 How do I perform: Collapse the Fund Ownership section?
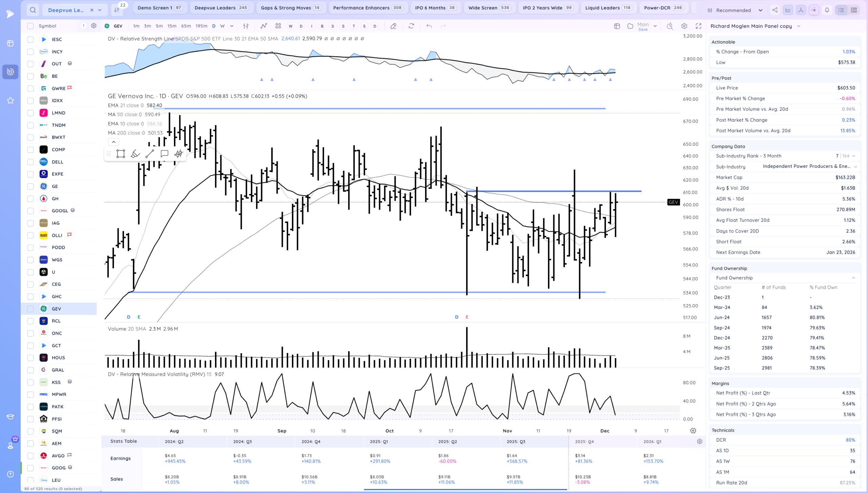click(853, 278)
